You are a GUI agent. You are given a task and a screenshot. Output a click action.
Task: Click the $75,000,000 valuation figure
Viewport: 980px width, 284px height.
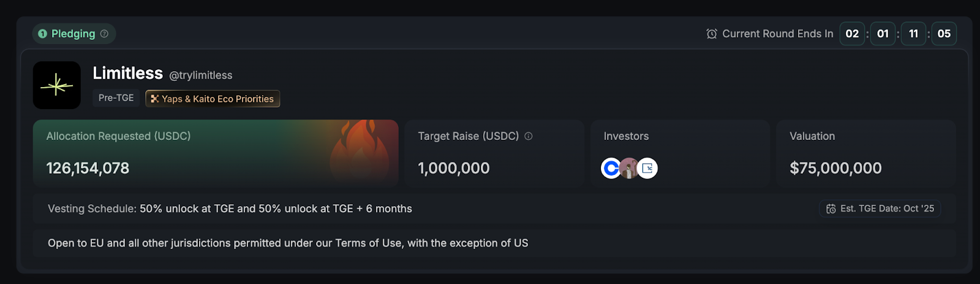point(835,168)
